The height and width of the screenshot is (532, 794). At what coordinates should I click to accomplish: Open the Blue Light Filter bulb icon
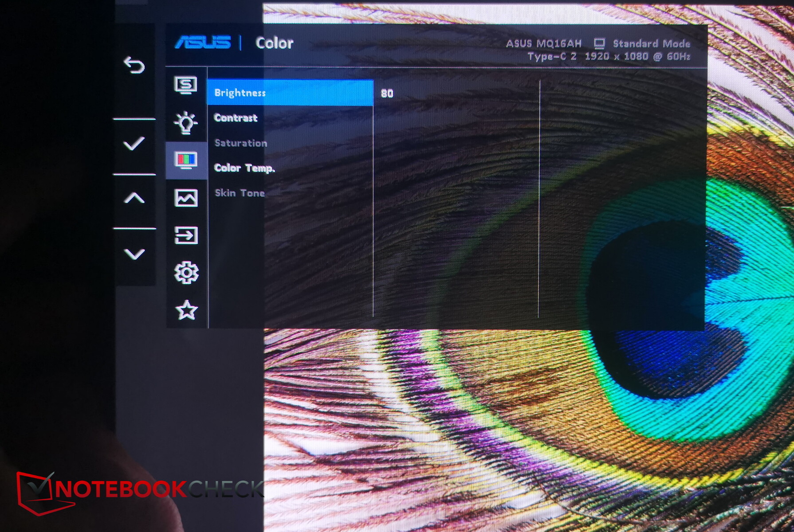point(185,122)
